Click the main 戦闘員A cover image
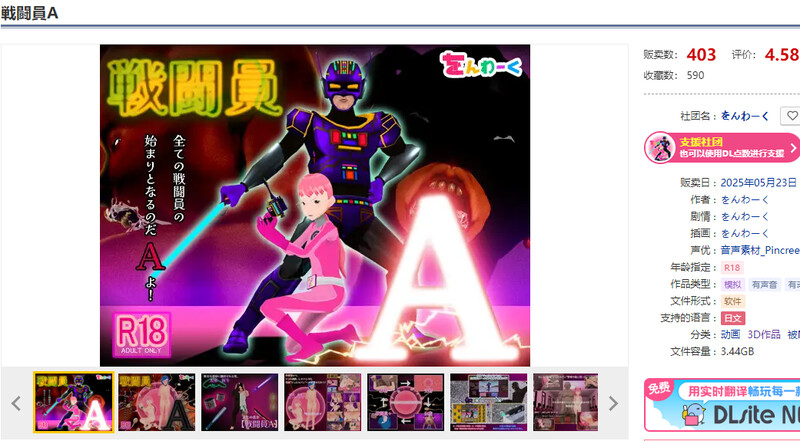This screenshot has height=441, width=800. [315, 205]
